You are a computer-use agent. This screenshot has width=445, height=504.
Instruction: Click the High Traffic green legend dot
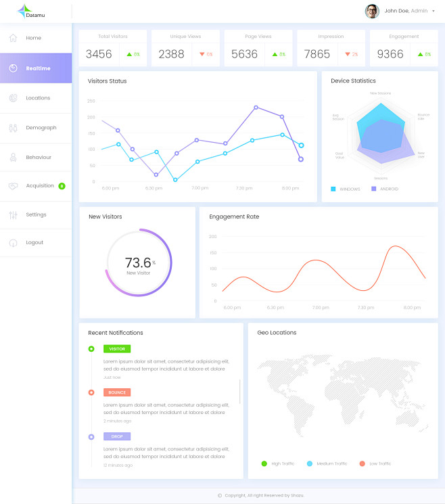tap(264, 463)
